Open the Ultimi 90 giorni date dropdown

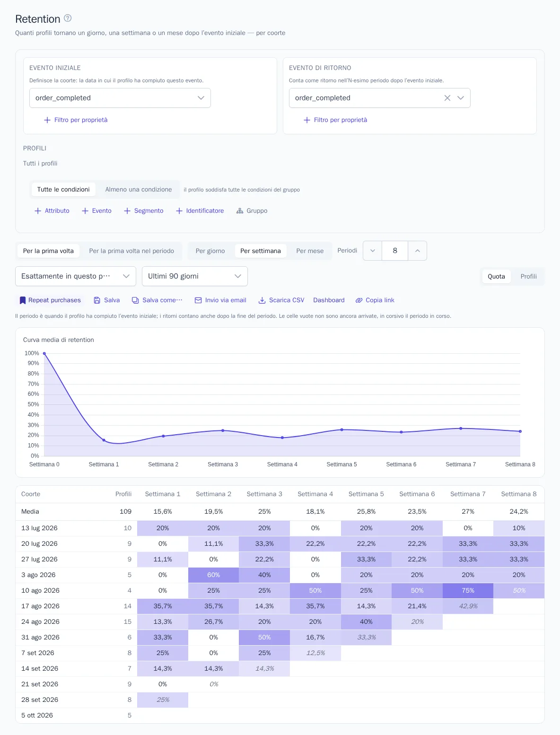click(x=195, y=276)
